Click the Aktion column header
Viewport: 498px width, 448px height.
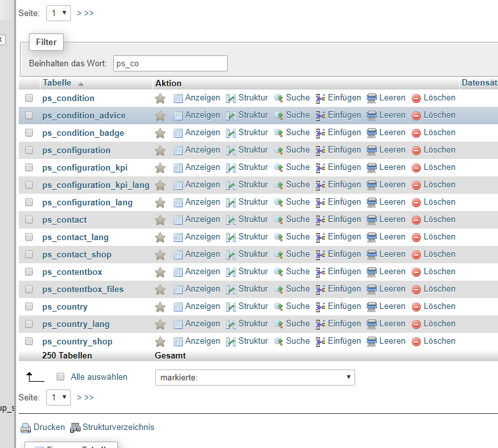(168, 83)
